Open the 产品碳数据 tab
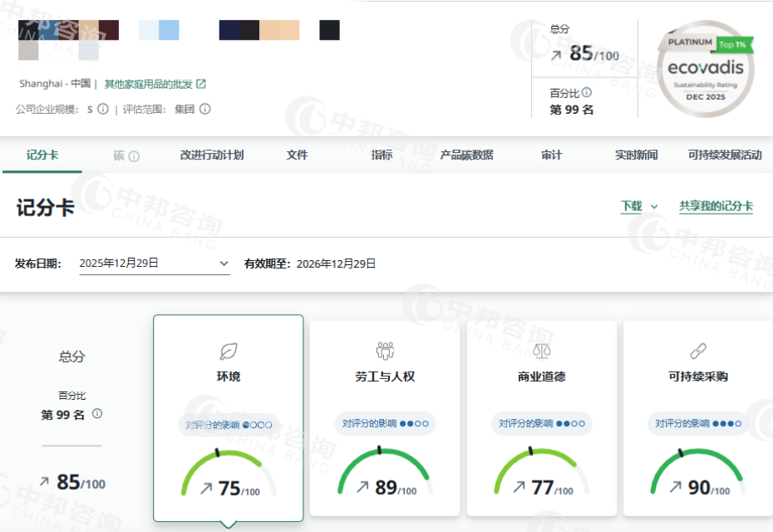Screen dimensions: 773x532 [466, 155]
